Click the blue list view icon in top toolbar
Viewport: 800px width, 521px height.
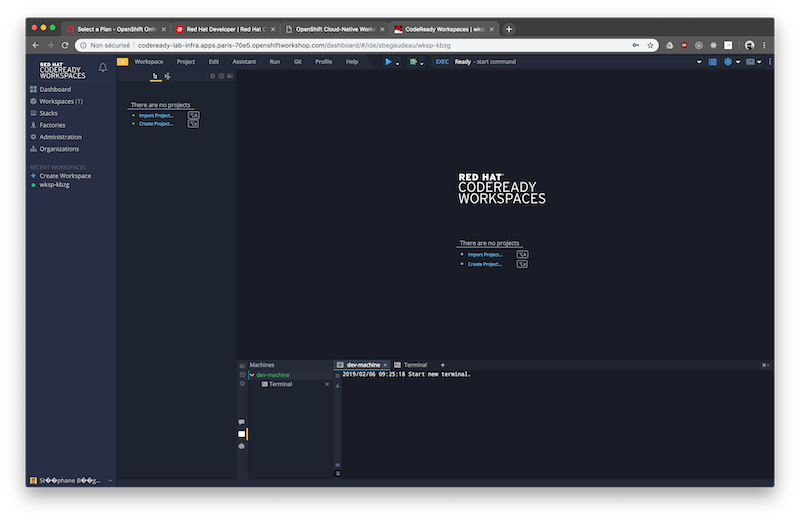712,62
